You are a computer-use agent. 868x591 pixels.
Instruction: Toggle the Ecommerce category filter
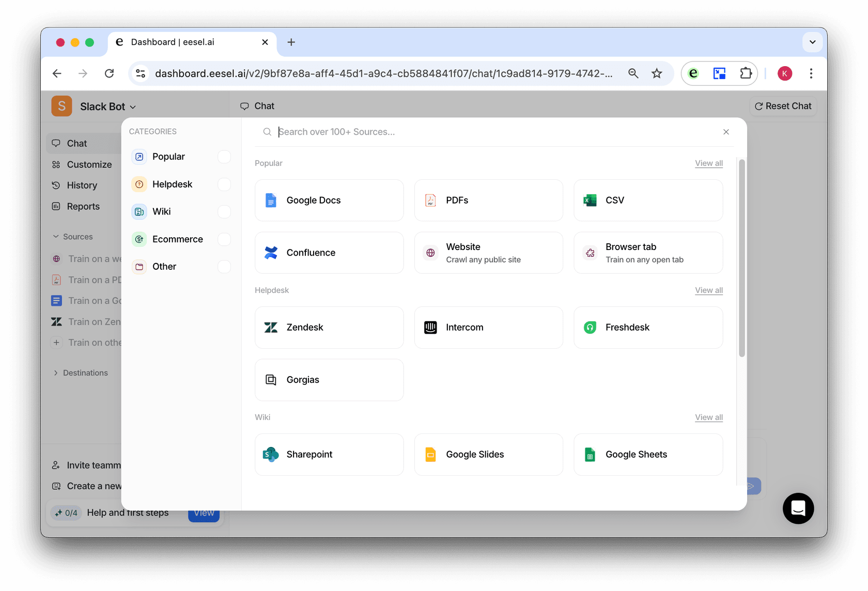tap(224, 239)
